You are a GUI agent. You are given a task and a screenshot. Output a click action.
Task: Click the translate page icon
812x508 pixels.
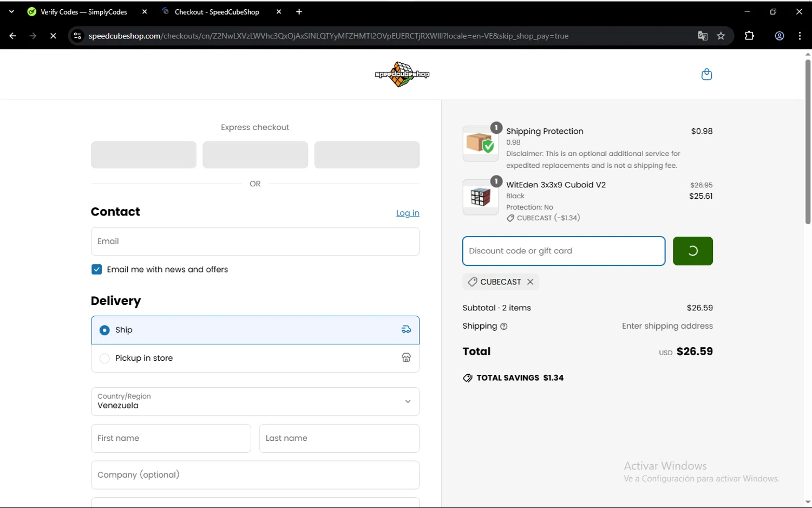click(703, 36)
